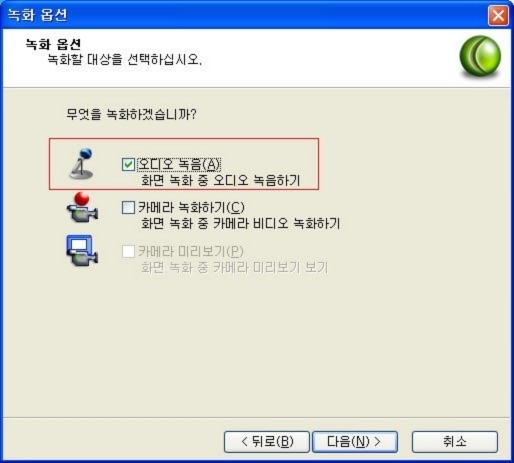Close the 녹화 옵션 dialog window
The image size is (514, 463).
498,15
